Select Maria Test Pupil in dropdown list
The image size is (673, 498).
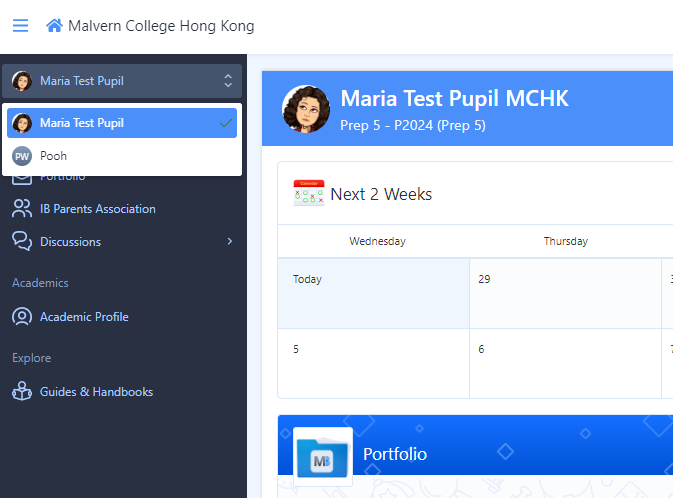click(x=122, y=123)
